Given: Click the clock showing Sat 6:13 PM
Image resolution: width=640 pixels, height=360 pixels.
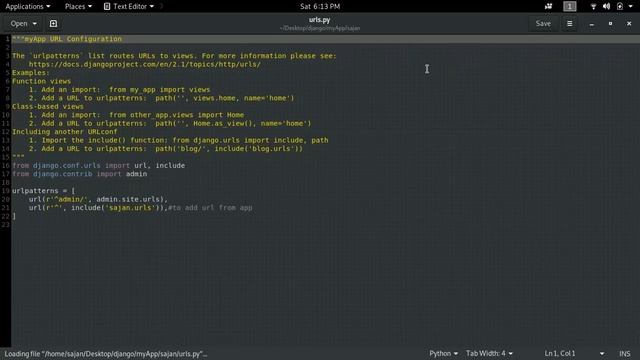Looking at the screenshot, I should [320, 6].
